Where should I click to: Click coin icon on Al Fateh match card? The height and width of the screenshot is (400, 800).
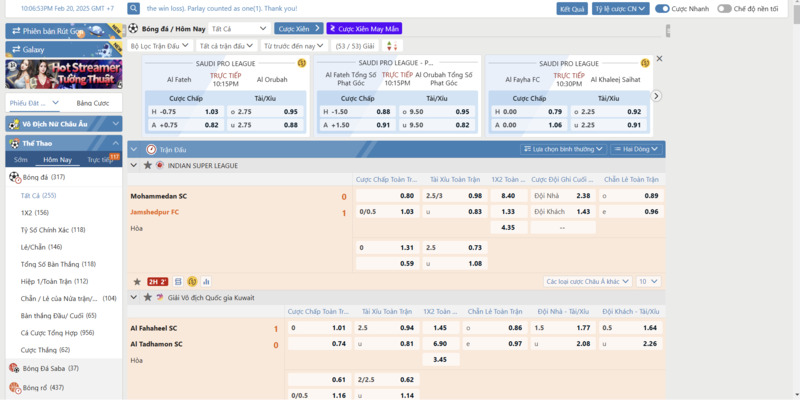pyautogui.click(x=302, y=63)
